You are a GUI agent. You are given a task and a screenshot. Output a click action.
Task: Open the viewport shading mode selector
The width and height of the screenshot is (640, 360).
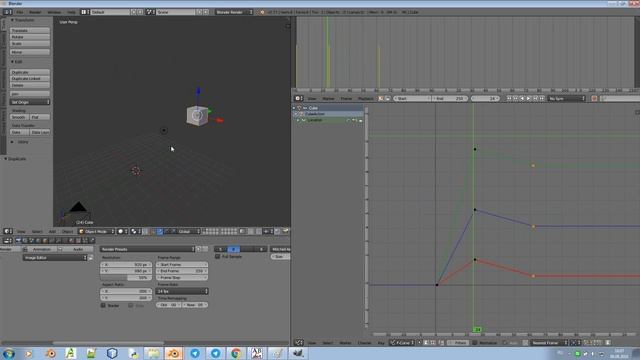(x=123, y=231)
